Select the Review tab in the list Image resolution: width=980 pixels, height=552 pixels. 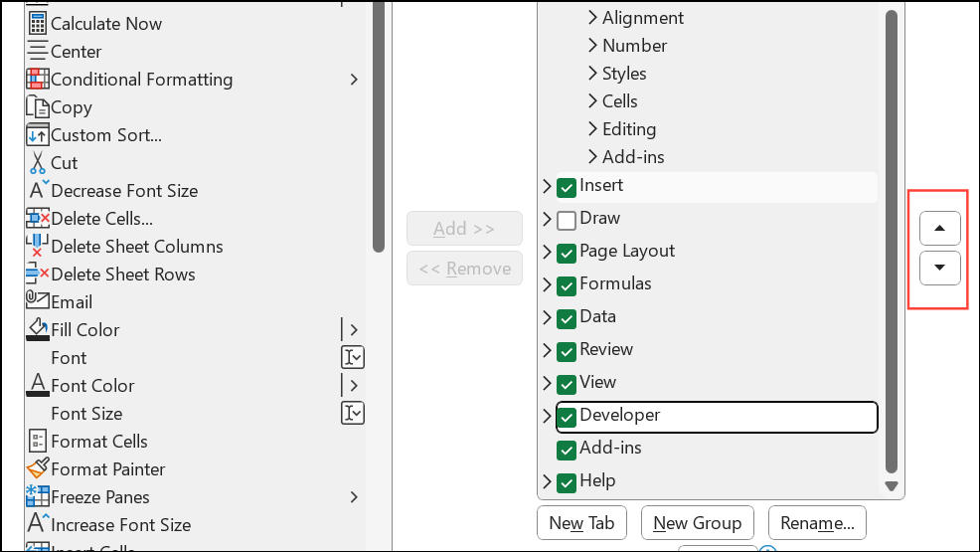click(606, 349)
